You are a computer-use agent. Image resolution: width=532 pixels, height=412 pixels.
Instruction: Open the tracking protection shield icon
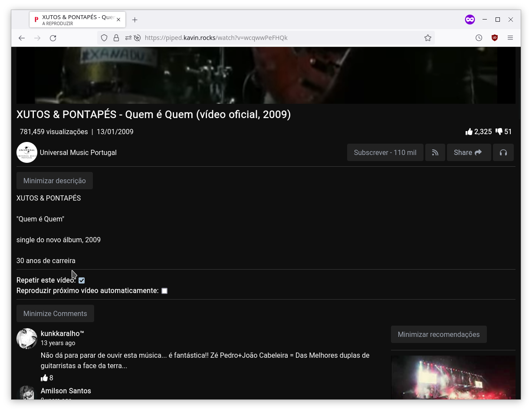104,38
